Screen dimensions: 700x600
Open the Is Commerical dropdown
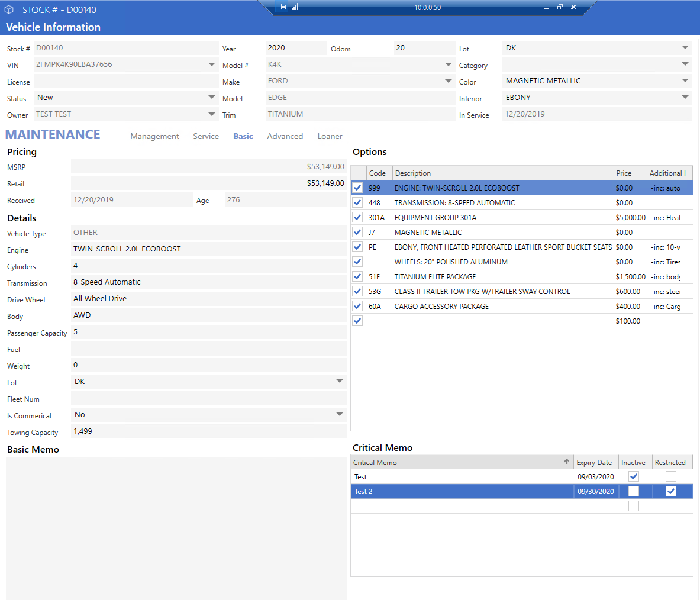340,414
